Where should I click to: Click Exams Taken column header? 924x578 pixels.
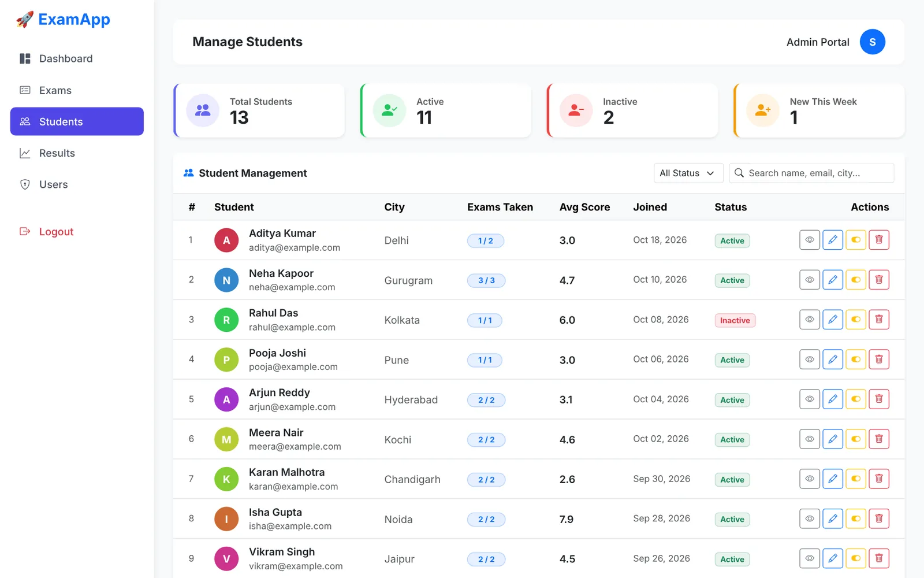click(x=500, y=207)
